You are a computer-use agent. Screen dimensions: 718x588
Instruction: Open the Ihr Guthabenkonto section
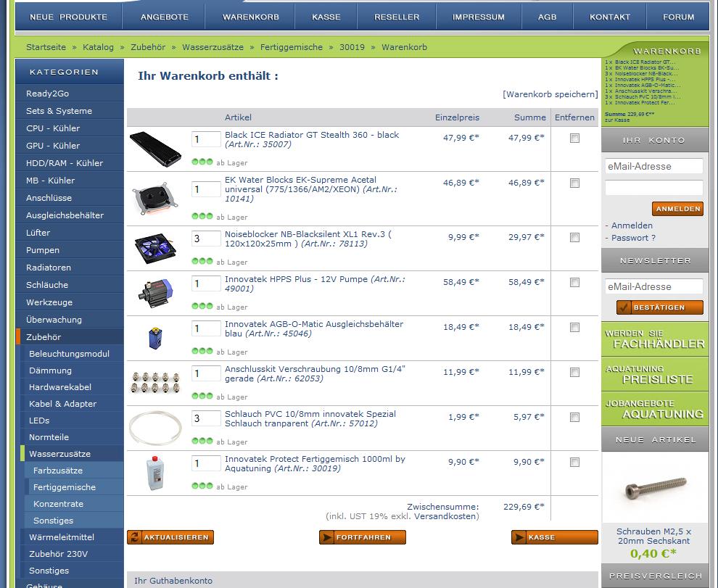(173, 581)
